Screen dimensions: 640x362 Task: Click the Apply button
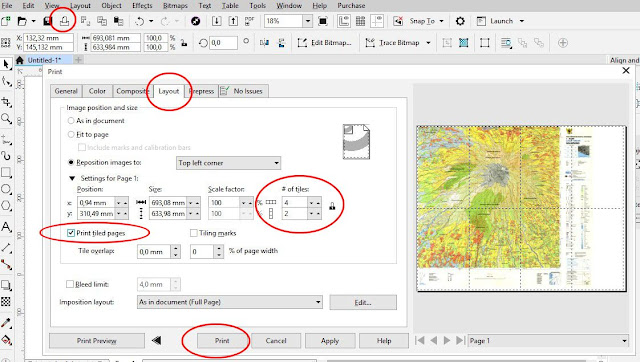(330, 340)
